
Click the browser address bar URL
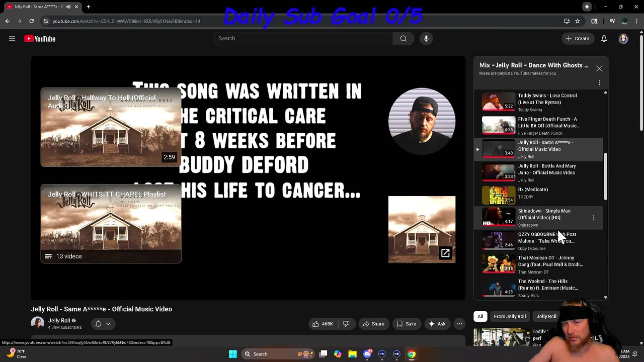tap(126, 21)
